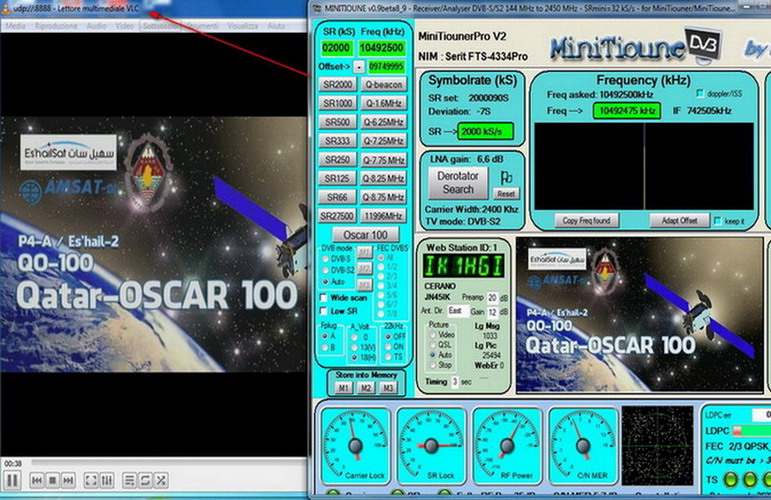This screenshot has height=500, width=771.
Task: Click the Freq (kHz) field showing 10492500
Action: click(x=382, y=48)
